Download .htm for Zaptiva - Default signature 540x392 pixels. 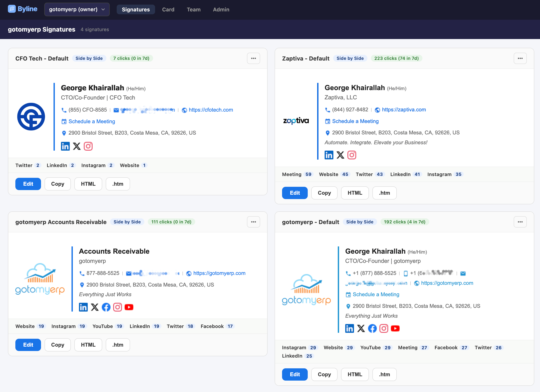click(x=384, y=193)
